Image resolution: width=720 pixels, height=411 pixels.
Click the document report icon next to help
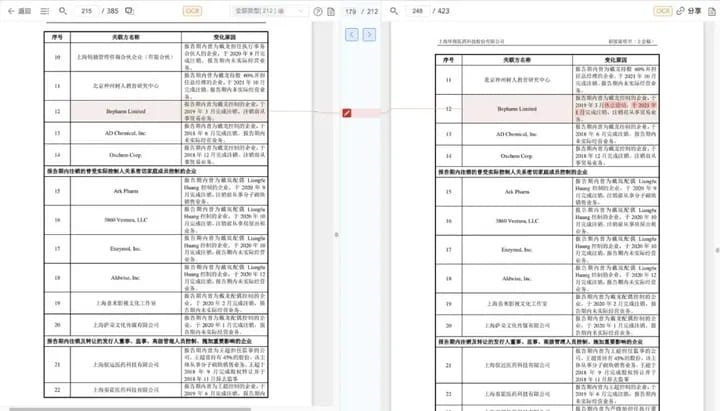click(330, 10)
